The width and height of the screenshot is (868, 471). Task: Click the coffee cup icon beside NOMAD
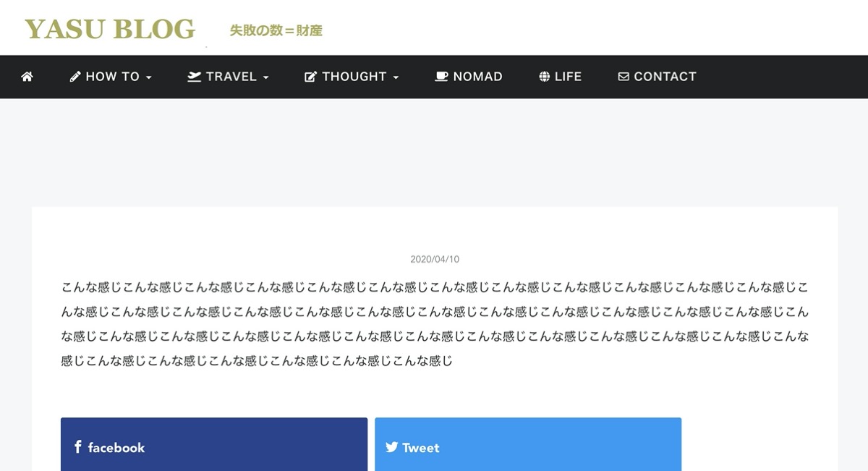pos(441,77)
